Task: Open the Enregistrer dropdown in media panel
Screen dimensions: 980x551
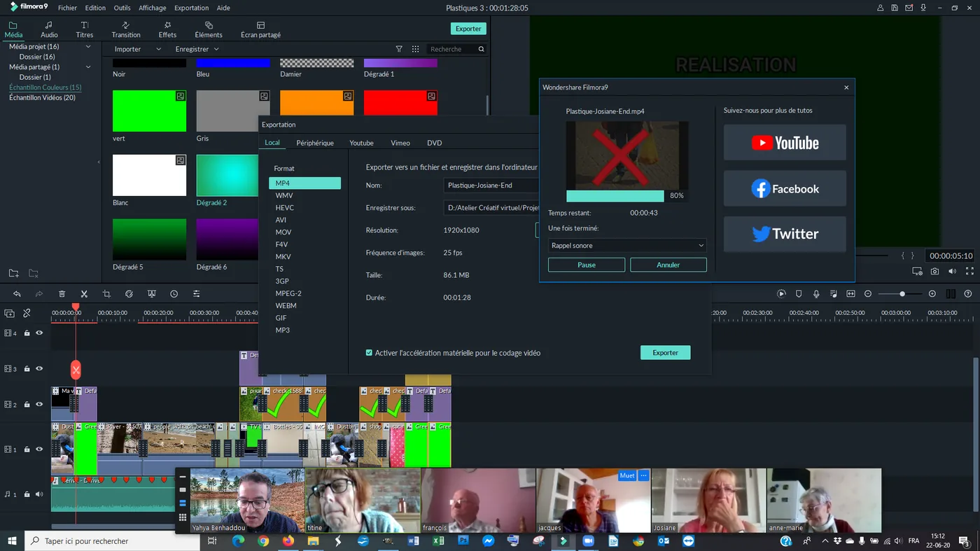Action: click(197, 49)
